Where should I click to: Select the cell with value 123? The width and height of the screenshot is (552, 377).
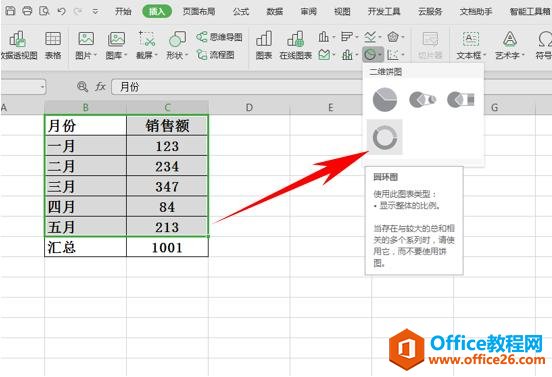(167, 146)
